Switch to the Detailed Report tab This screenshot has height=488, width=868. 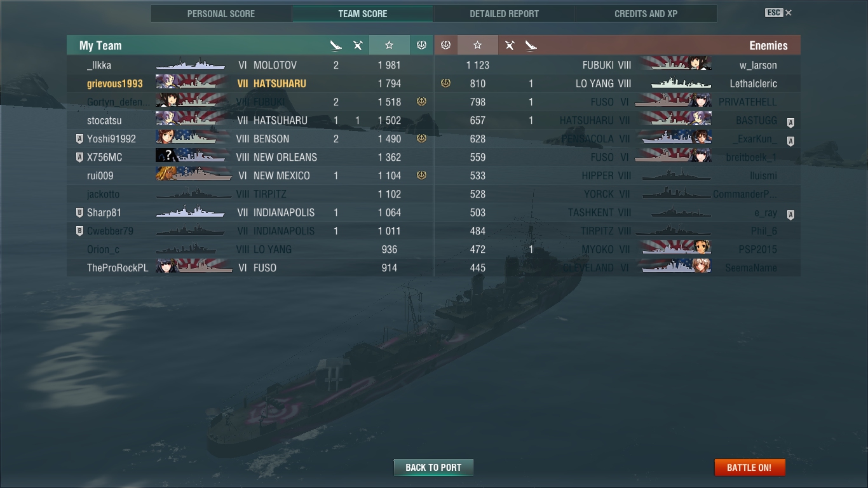tap(504, 13)
